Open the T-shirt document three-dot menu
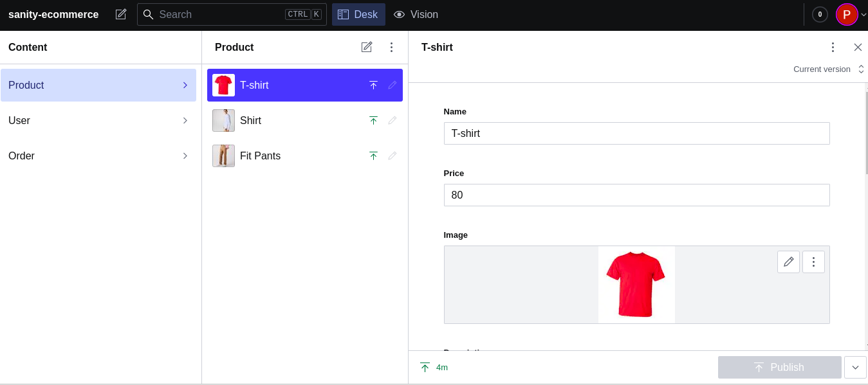Image resolution: width=868 pixels, height=385 pixels. [833, 47]
